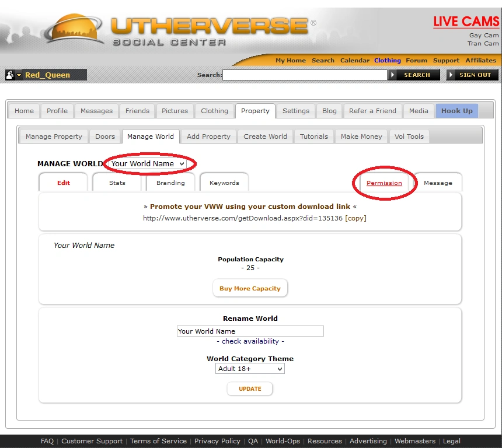502x448 pixels.
Task: Go to the Friends tab
Action: tap(137, 111)
